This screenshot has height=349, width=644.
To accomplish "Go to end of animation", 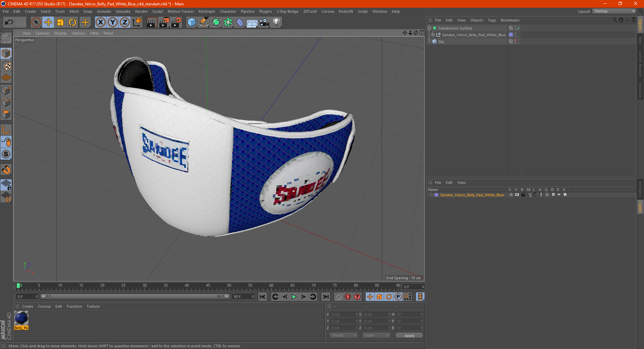I will point(325,297).
